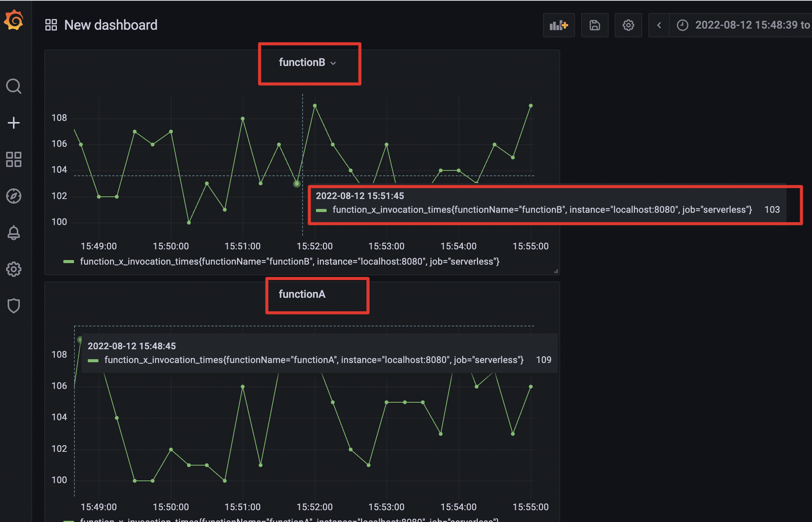The height and width of the screenshot is (522, 812).
Task: Shift time range back with left chevron
Action: click(x=659, y=25)
